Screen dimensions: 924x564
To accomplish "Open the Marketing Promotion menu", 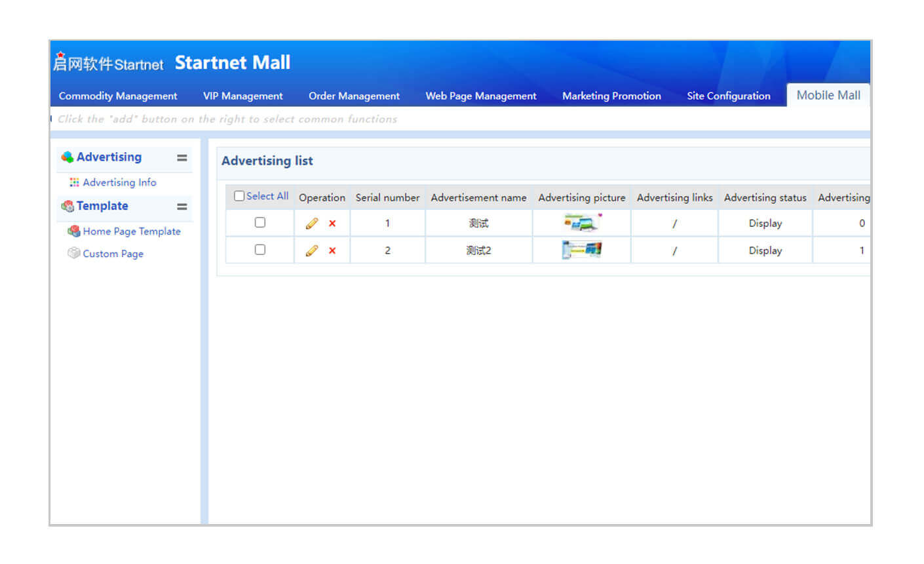I will click(611, 96).
